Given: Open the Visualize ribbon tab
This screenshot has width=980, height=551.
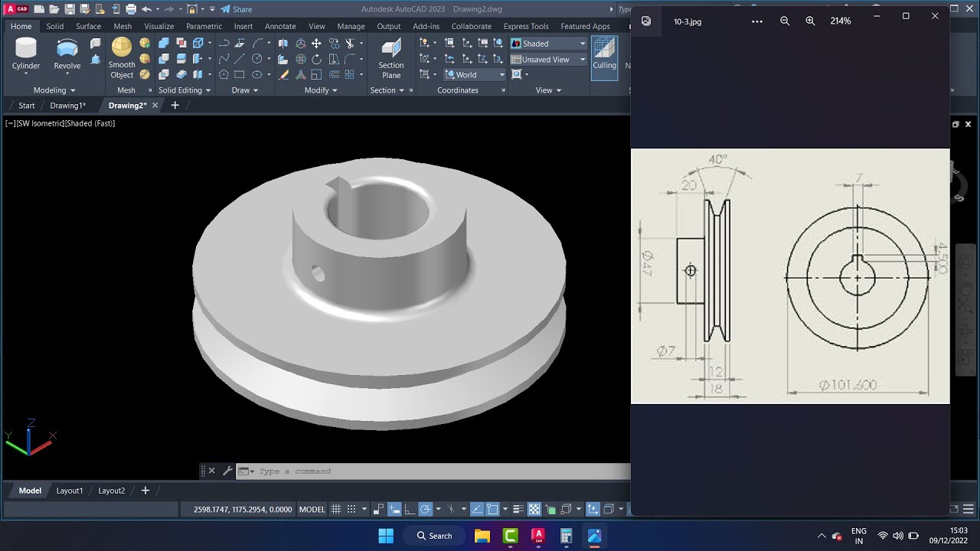Looking at the screenshot, I should [158, 26].
